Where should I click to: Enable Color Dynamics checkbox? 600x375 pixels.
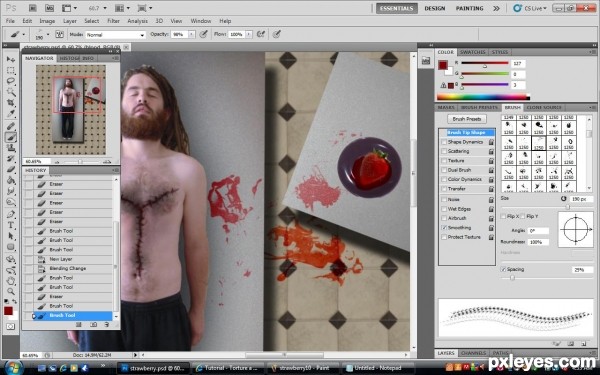point(444,179)
